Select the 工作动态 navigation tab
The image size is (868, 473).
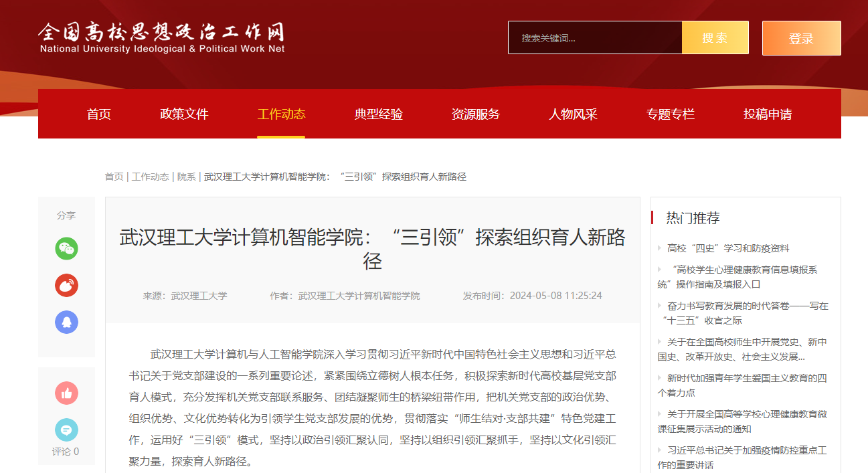281,114
